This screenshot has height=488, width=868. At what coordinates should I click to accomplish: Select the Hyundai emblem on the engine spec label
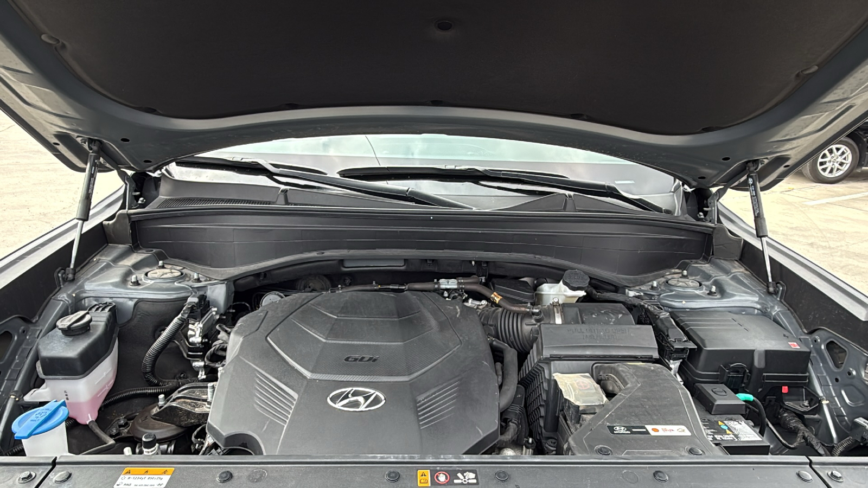620,430
